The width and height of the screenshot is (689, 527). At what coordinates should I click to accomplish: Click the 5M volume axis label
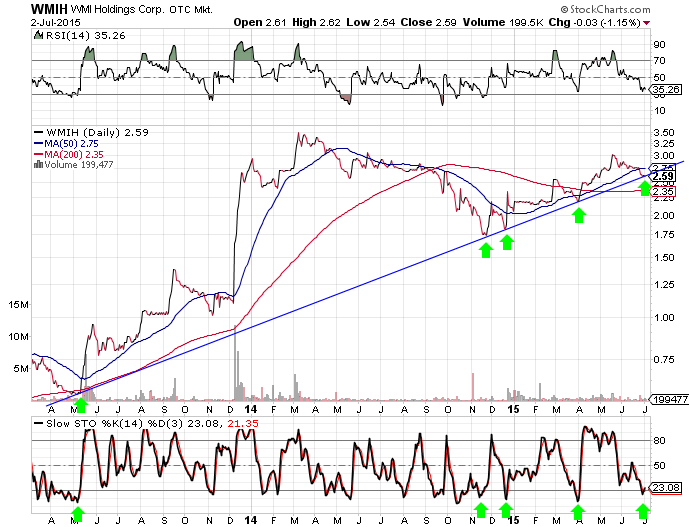(x=21, y=368)
